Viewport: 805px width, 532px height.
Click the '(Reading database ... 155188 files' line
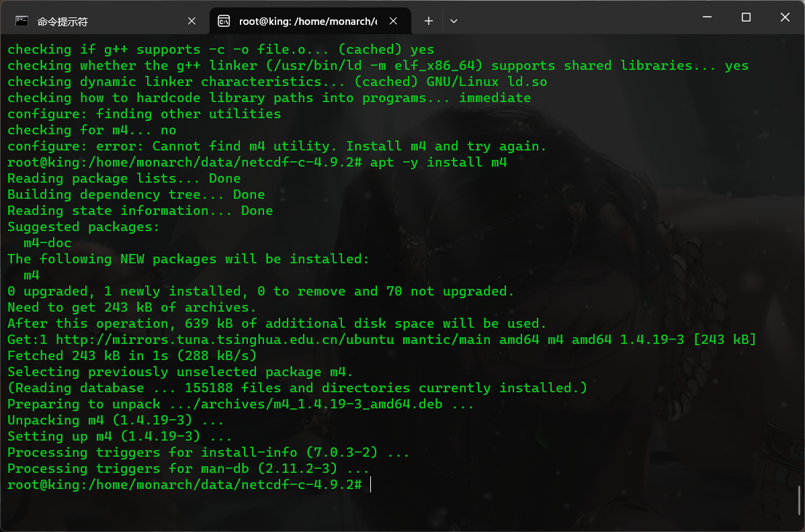tap(297, 388)
